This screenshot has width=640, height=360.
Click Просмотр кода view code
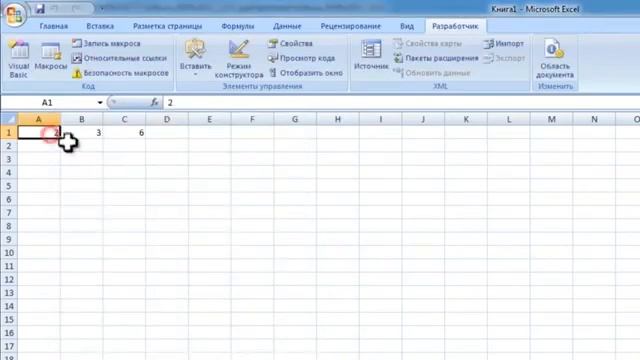pyautogui.click(x=301, y=58)
